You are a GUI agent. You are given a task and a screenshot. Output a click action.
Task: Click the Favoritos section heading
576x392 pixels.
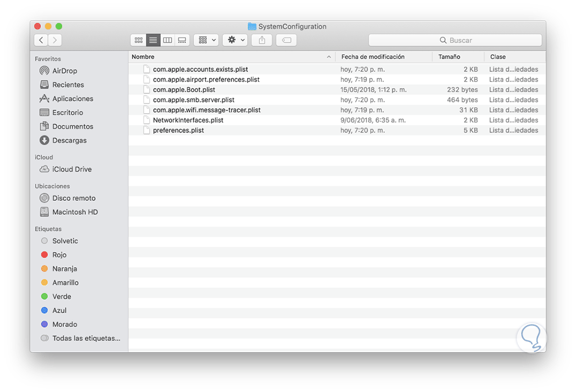(48, 59)
